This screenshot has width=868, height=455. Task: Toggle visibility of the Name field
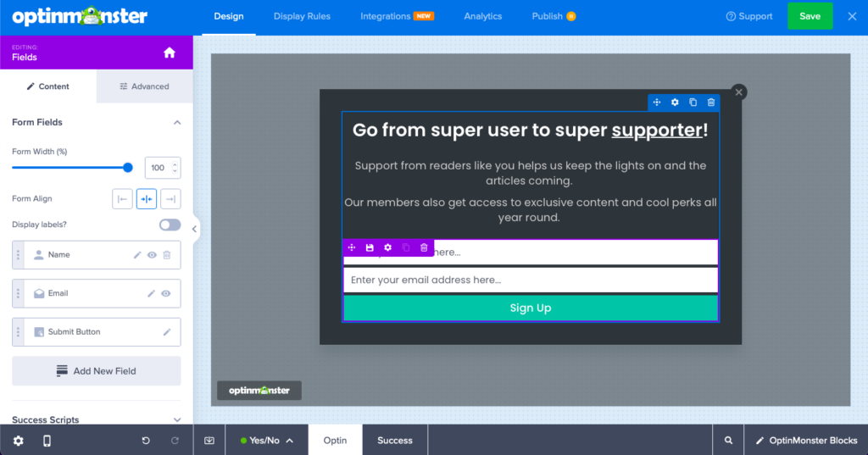[152, 255]
